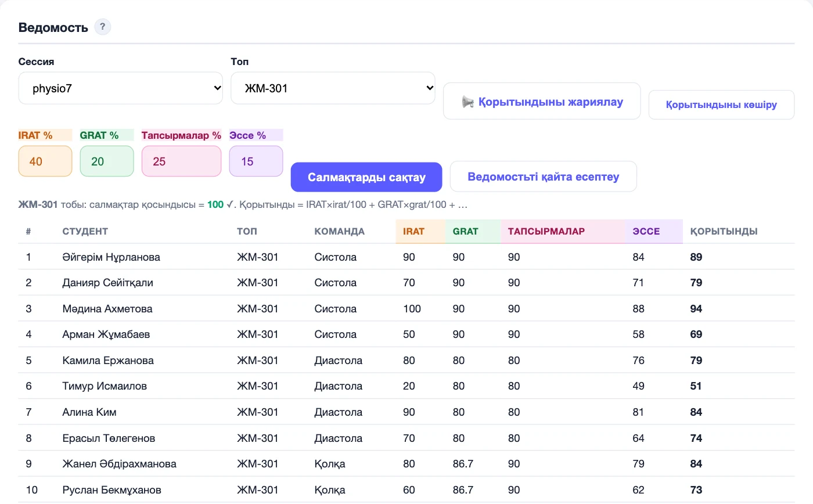Screen dimensions: 813x504
Task: Click Мәдина Ахметова's IRAT score 100
Action: click(412, 309)
